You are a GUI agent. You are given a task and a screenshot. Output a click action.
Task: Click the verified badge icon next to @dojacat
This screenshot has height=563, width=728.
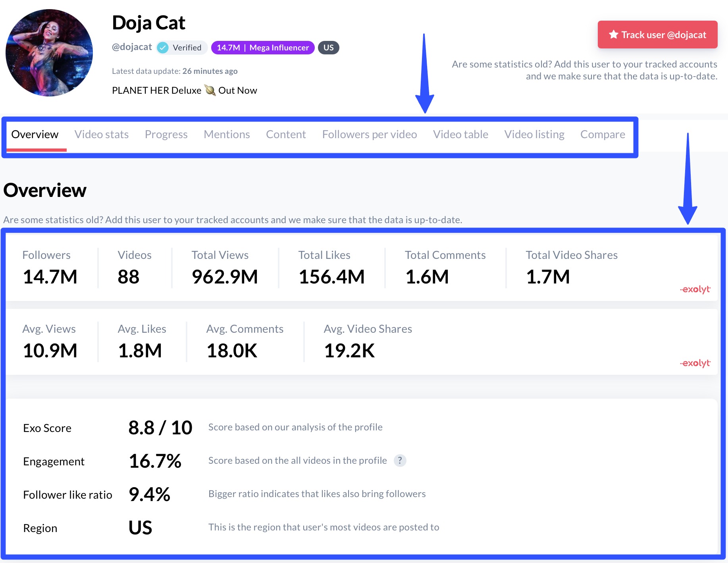pos(163,47)
